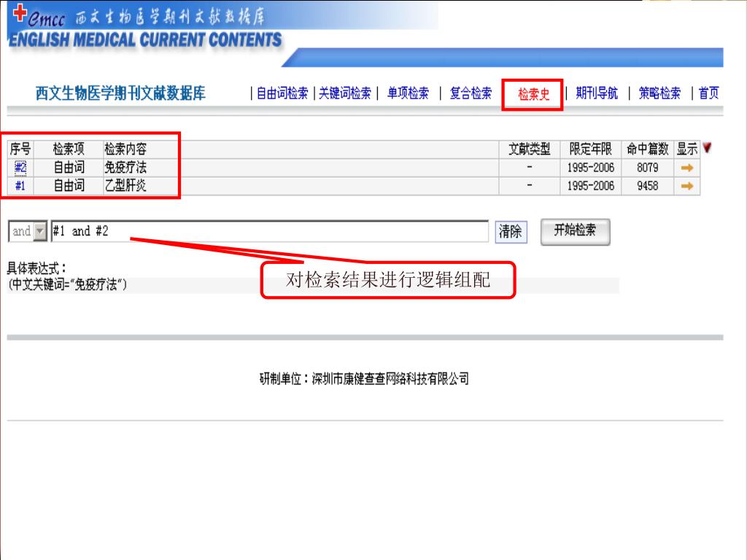
Task: Open the 'and' operator dropdown
Action: (x=41, y=231)
